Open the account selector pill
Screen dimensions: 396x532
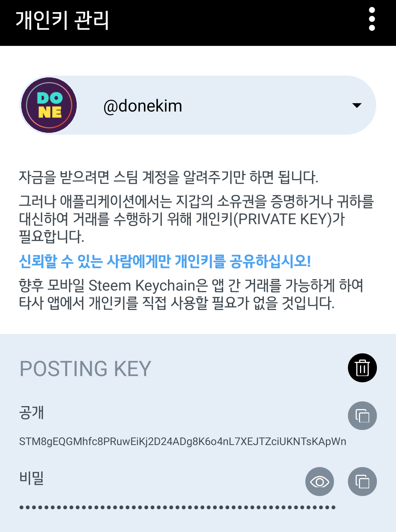coord(198,105)
